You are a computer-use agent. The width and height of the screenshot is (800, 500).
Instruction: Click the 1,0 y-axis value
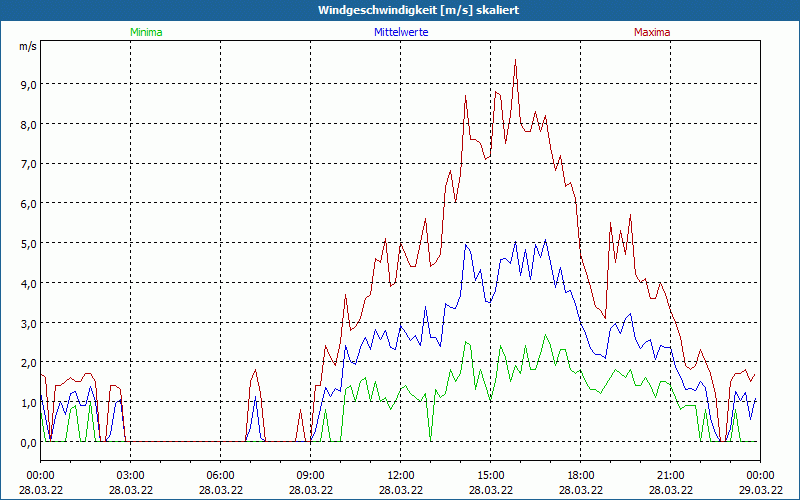[28, 403]
